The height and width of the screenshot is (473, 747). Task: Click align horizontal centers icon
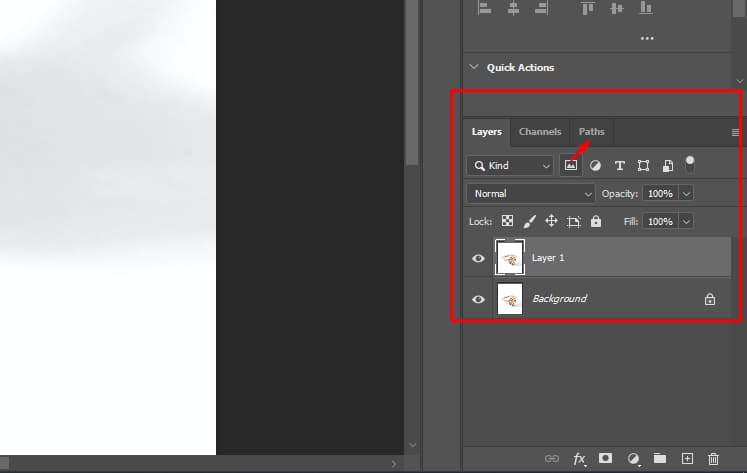click(513, 8)
